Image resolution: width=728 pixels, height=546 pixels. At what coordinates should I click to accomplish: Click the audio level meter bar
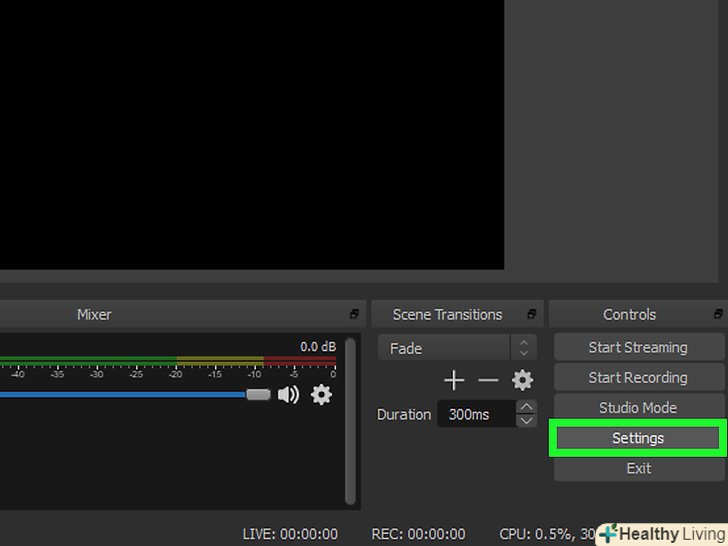point(168,361)
